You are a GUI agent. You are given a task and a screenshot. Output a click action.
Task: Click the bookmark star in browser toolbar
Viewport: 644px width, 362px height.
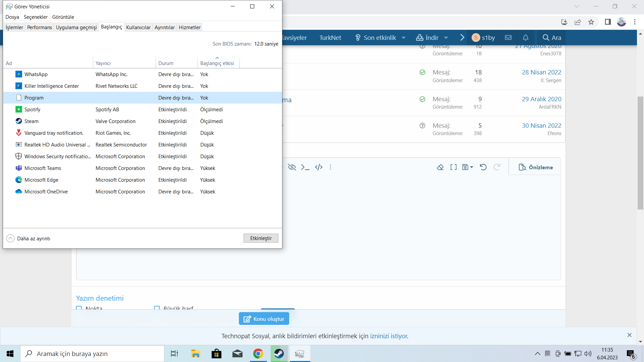[x=591, y=22]
